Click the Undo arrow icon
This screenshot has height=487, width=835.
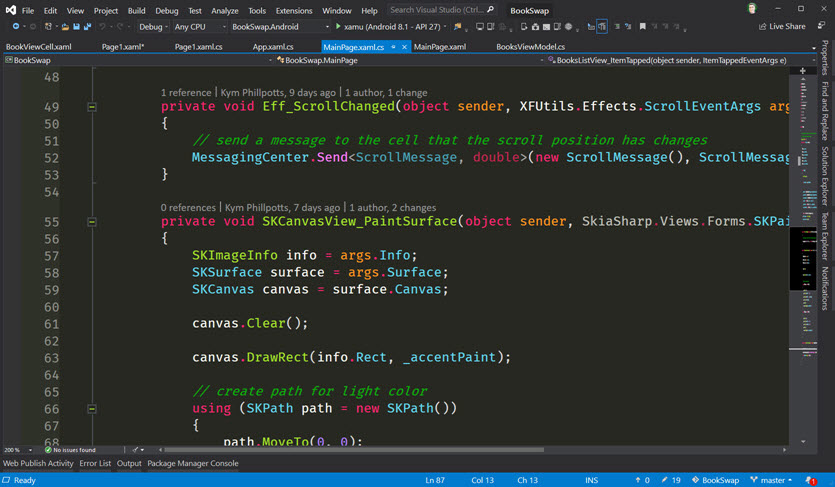pos(102,27)
